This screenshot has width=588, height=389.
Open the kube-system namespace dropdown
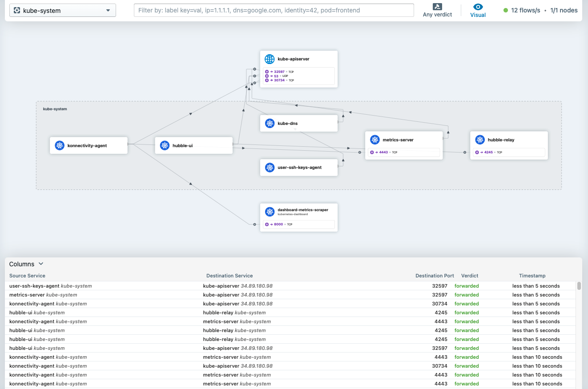[63, 10]
